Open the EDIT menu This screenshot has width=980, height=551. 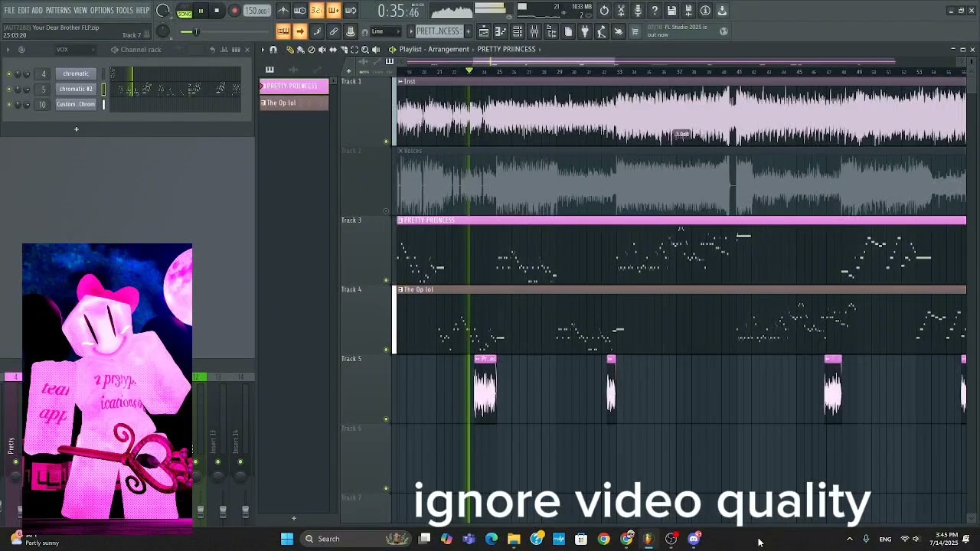(24, 11)
